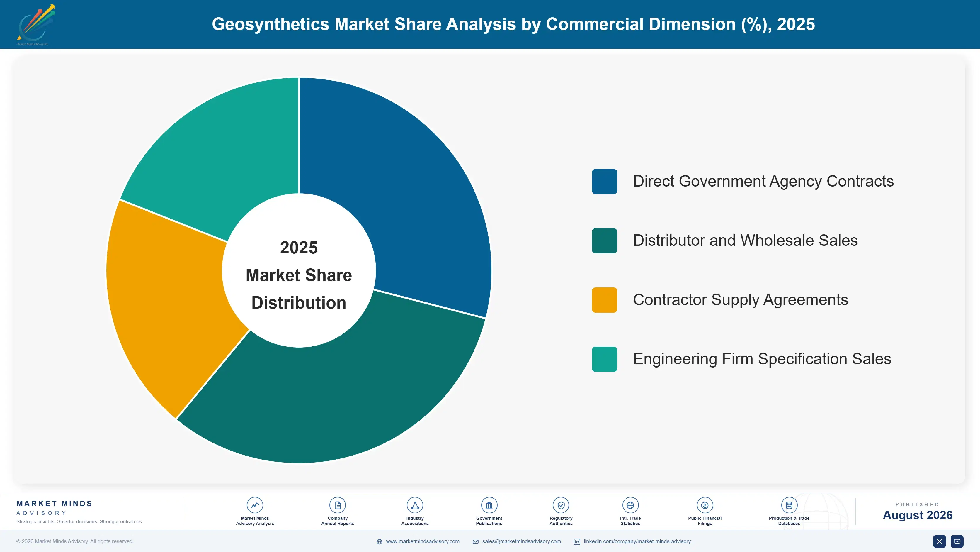Click the Industry Associations icon
The width and height of the screenshot is (980, 552).
click(415, 505)
